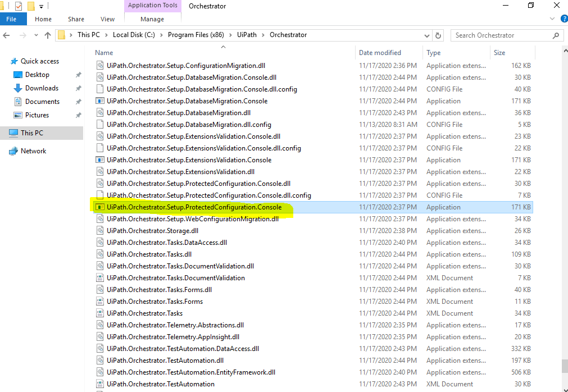Open the Manage ribbon tab
The image size is (568, 392).
click(x=152, y=19)
